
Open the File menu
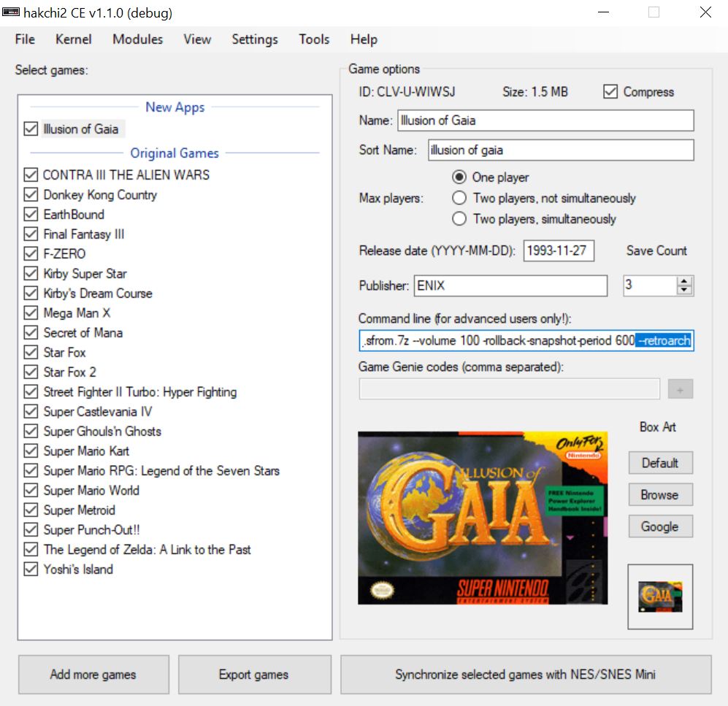click(x=25, y=39)
